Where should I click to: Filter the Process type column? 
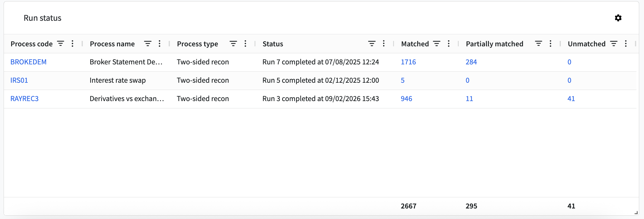click(x=233, y=44)
